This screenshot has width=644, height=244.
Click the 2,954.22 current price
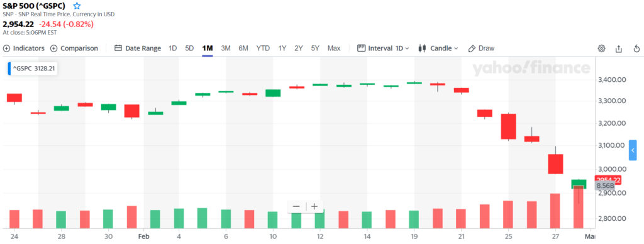click(18, 25)
